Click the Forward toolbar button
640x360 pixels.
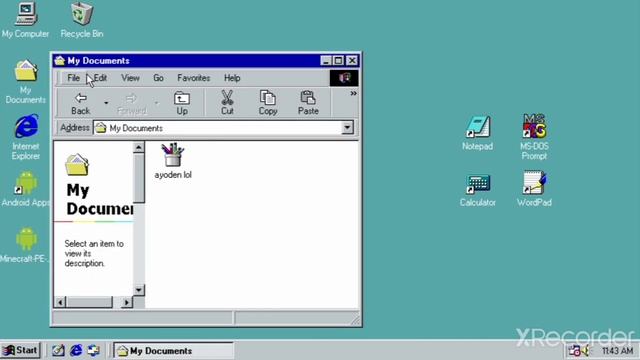(x=131, y=104)
